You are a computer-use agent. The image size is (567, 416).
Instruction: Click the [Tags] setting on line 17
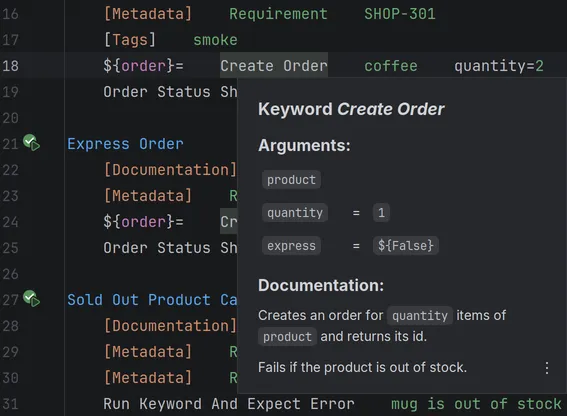point(129,40)
